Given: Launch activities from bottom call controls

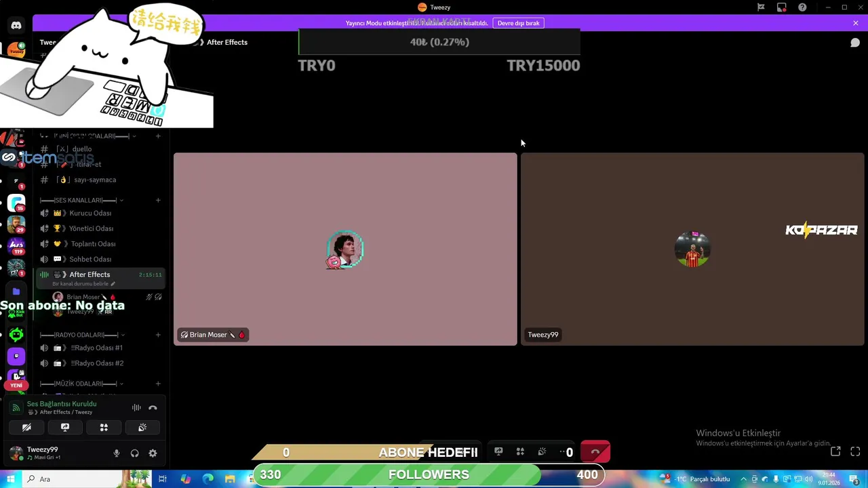Looking at the screenshot, I should tap(520, 452).
